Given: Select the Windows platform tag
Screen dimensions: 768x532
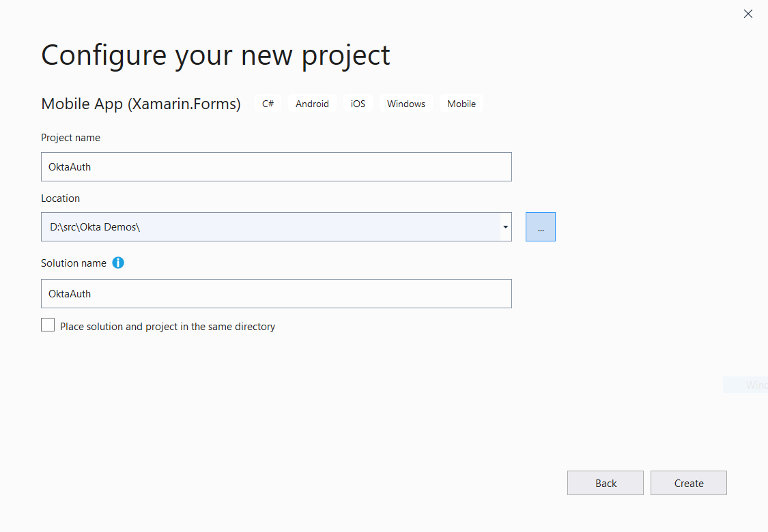Looking at the screenshot, I should pyautogui.click(x=406, y=104).
